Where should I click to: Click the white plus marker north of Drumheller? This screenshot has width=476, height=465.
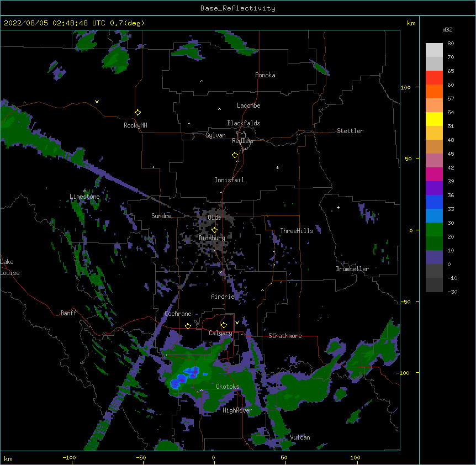(x=338, y=207)
